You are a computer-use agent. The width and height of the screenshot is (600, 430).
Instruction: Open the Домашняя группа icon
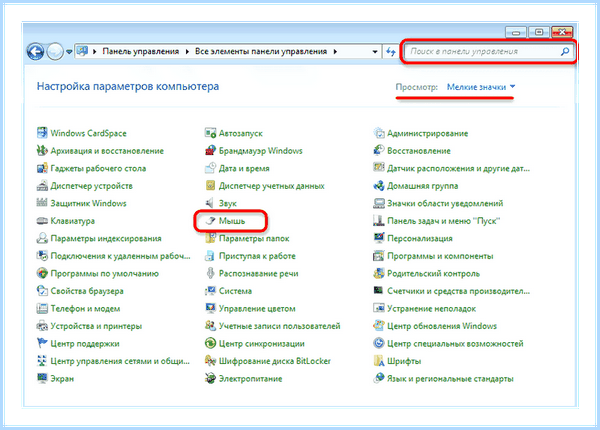[x=378, y=186]
